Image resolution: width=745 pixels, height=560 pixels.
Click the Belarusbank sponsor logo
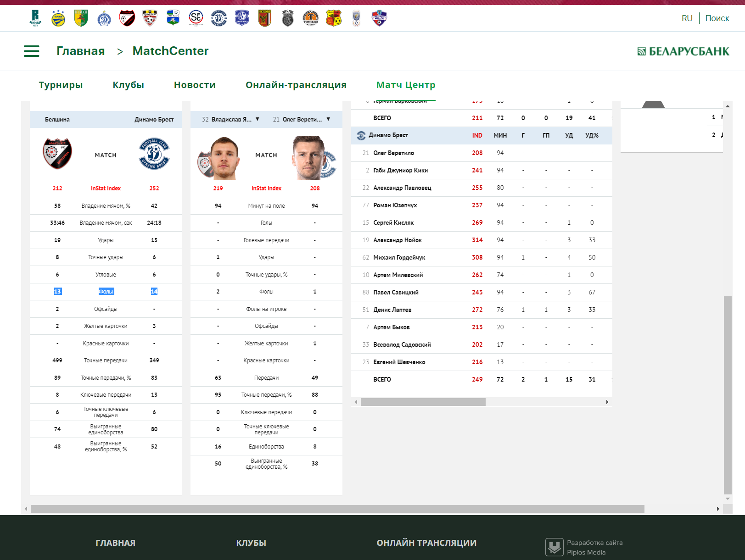tap(683, 51)
